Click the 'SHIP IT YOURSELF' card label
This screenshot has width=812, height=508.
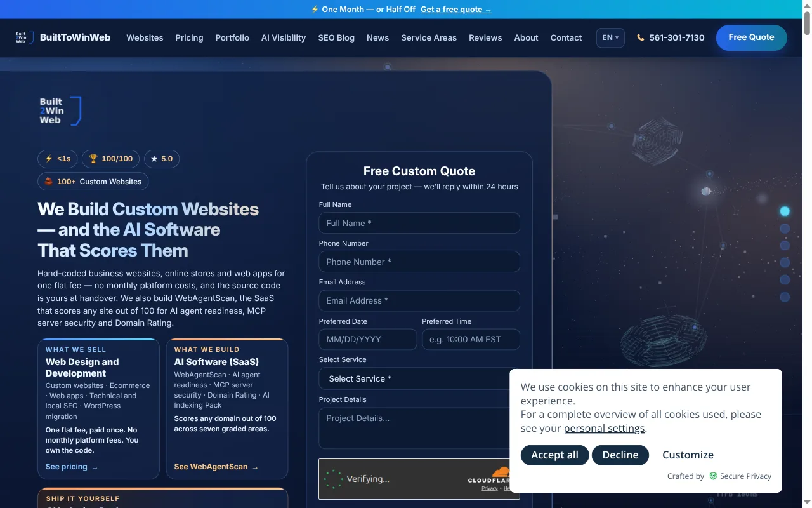[x=82, y=498]
